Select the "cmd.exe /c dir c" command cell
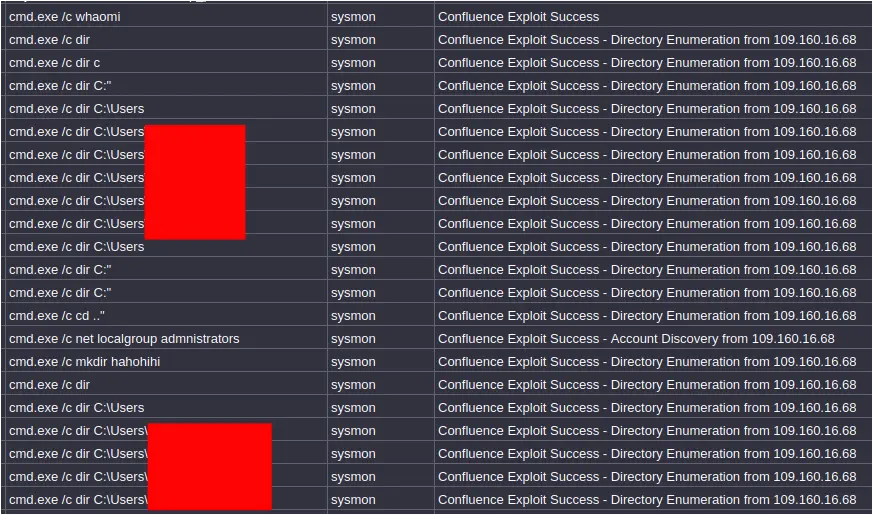873x515 pixels. [x=54, y=63]
